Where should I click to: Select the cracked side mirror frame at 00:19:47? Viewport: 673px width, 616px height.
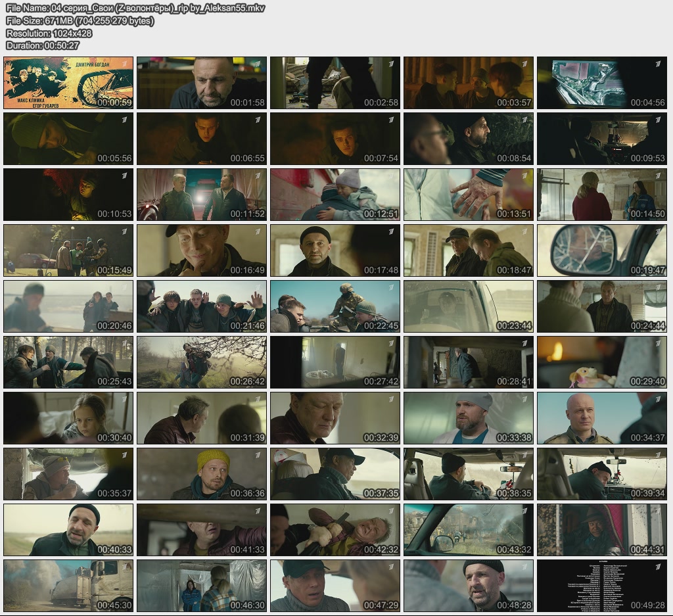click(601, 250)
